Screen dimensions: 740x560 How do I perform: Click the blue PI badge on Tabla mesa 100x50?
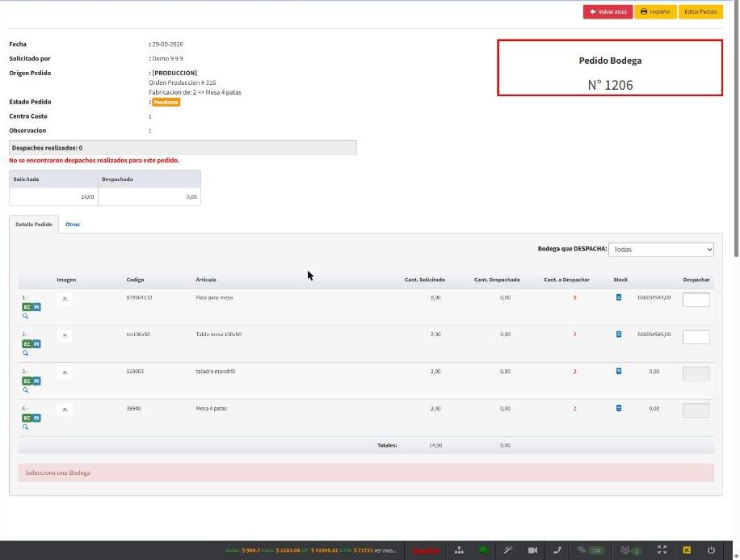[36, 343]
